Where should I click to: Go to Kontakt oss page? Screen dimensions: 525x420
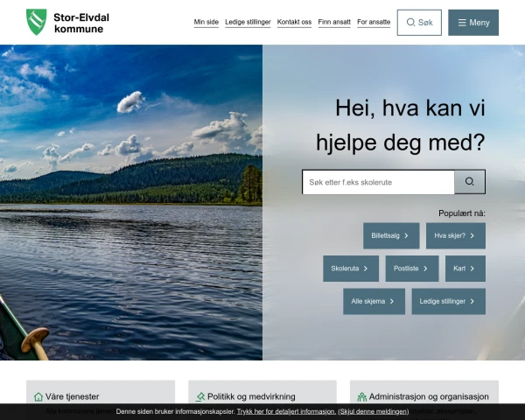tap(294, 22)
